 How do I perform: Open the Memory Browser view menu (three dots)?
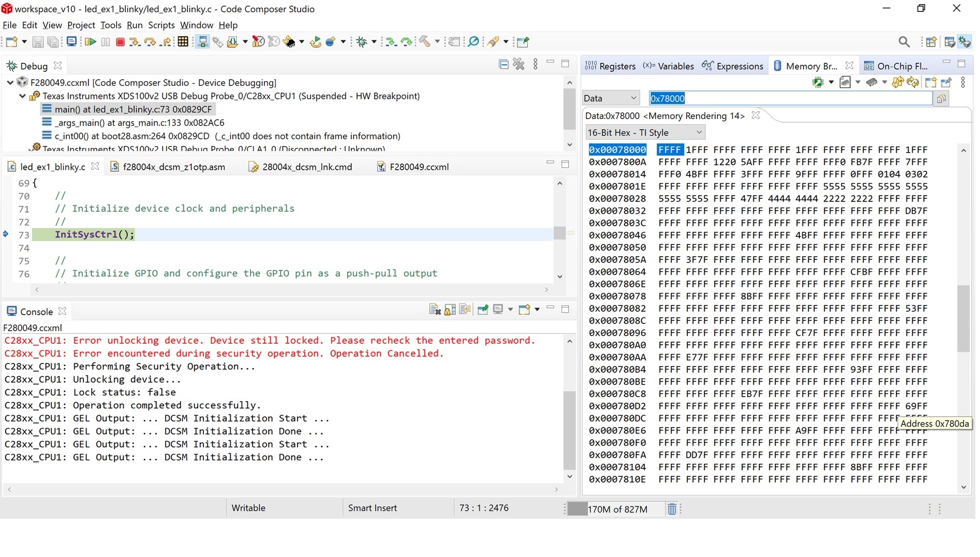click(963, 82)
